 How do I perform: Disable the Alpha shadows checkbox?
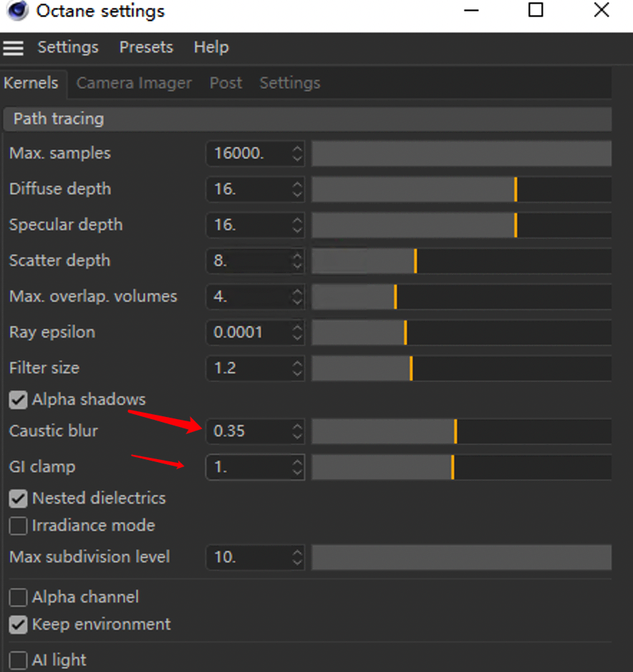click(18, 400)
